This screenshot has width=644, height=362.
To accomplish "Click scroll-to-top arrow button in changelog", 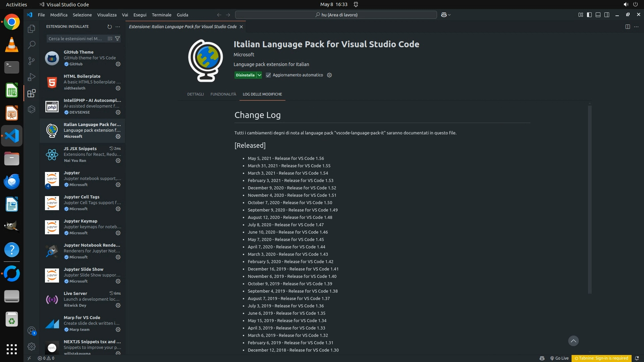I will click(x=573, y=341).
